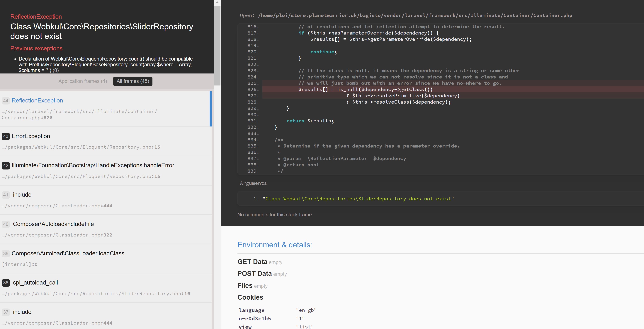Image resolution: width=644 pixels, height=329 pixels.
Task: Click the Container.php:826 path under frame 44
Action: coord(79,115)
